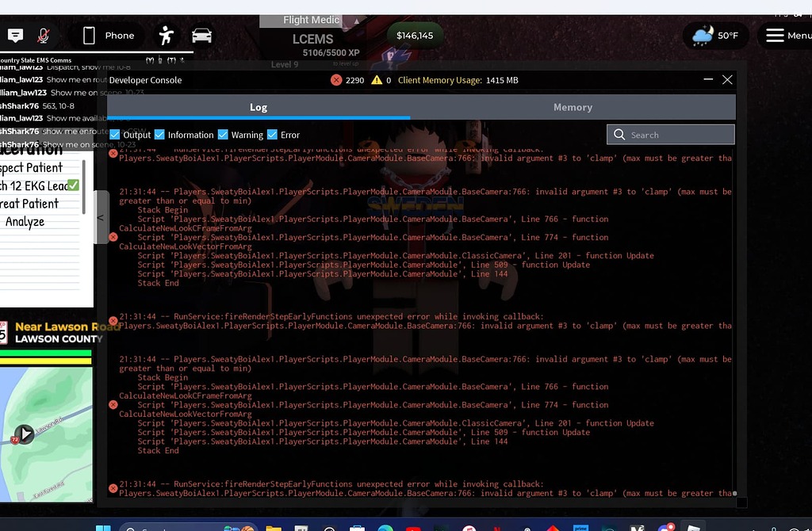Collapse the panel using the left-facing chevron
Image resolution: width=812 pixels, height=531 pixels.
click(x=100, y=216)
